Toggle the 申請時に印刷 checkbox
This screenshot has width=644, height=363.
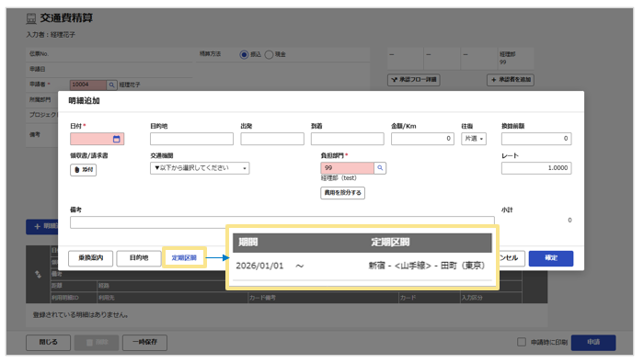pos(522,342)
